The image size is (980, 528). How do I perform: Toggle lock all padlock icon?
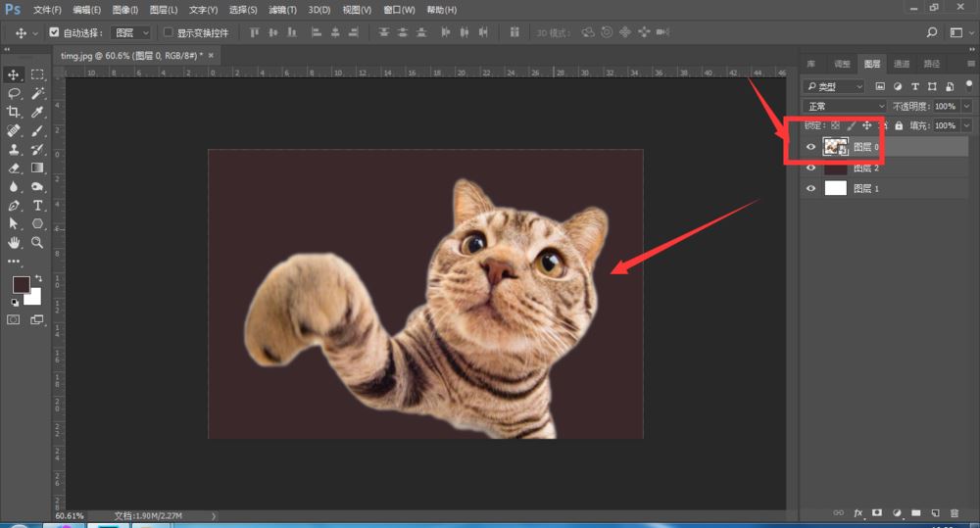click(899, 125)
